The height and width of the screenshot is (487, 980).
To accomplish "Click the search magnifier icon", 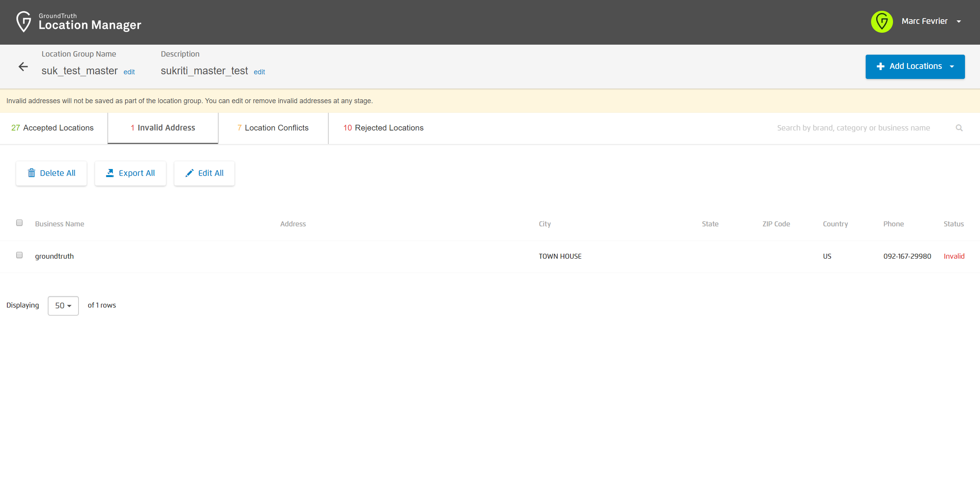I will click(959, 128).
